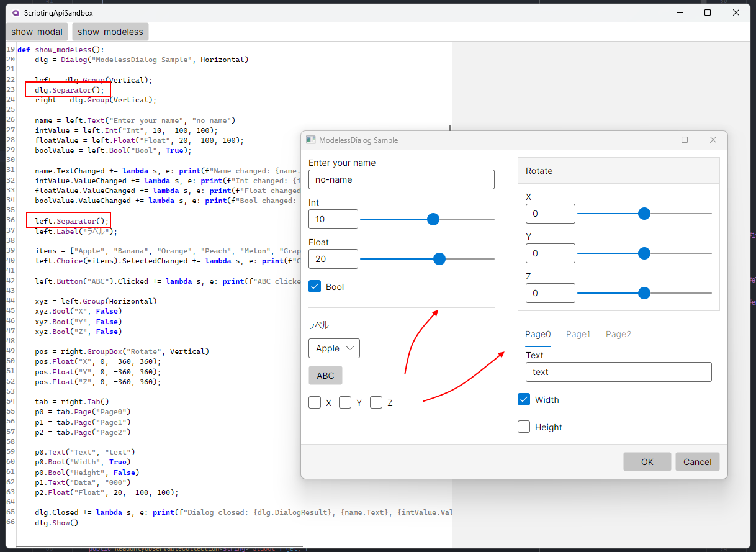Click the Float slider thumb
The width and height of the screenshot is (756, 552).
(439, 259)
